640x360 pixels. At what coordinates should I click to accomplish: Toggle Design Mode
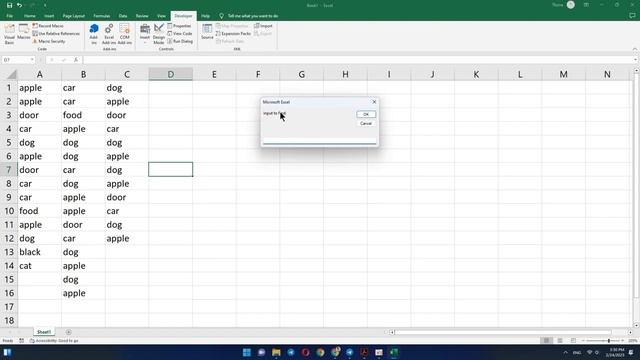tap(159, 34)
